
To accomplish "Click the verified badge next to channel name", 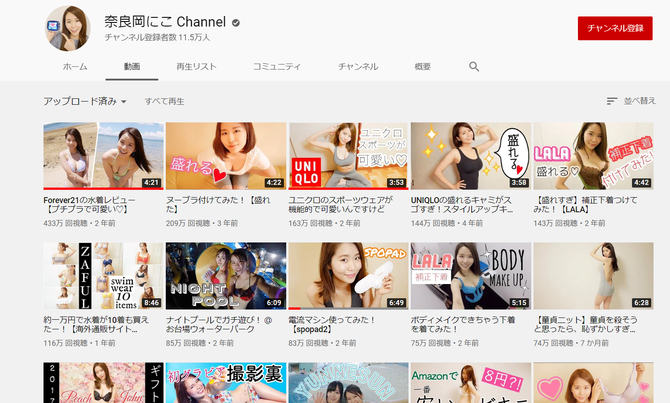I will [236, 23].
